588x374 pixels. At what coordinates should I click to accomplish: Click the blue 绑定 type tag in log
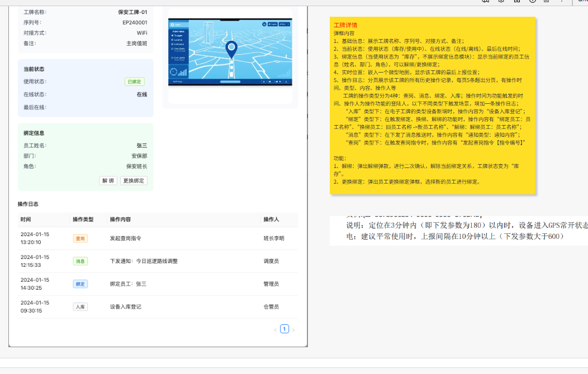click(80, 284)
